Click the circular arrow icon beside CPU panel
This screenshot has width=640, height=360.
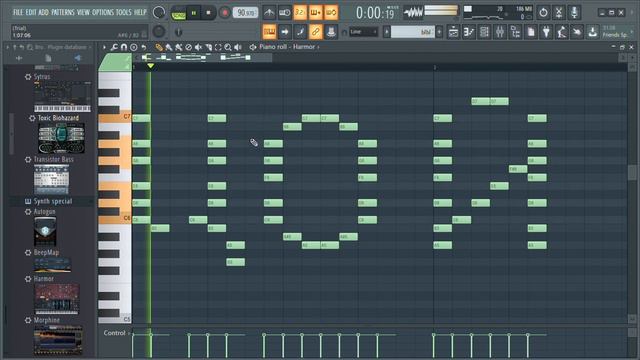[543, 12]
